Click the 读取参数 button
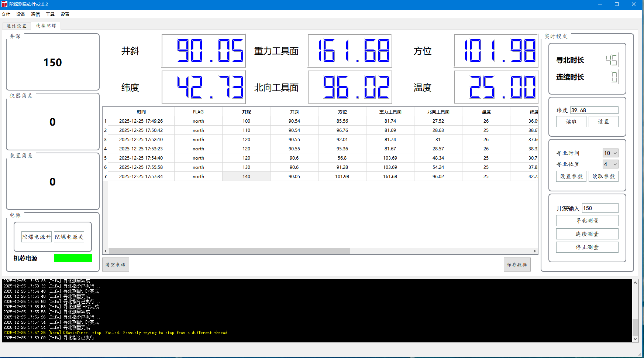The height and width of the screenshot is (358, 644). point(603,176)
